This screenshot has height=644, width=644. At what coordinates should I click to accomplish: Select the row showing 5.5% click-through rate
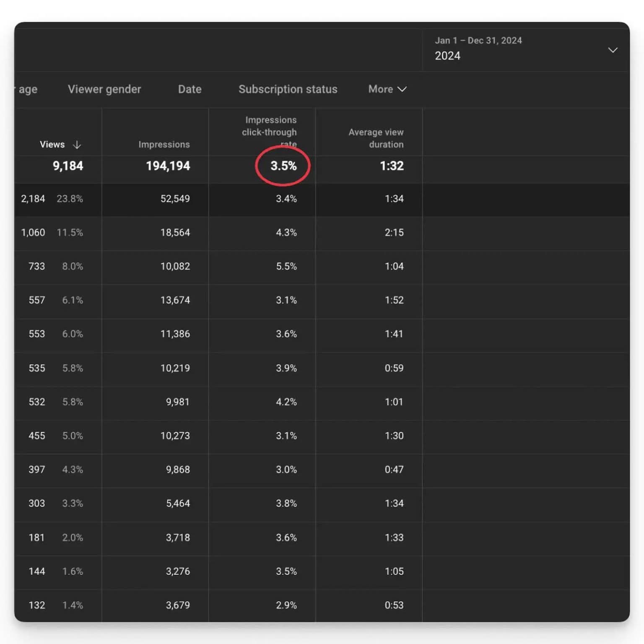286,267
